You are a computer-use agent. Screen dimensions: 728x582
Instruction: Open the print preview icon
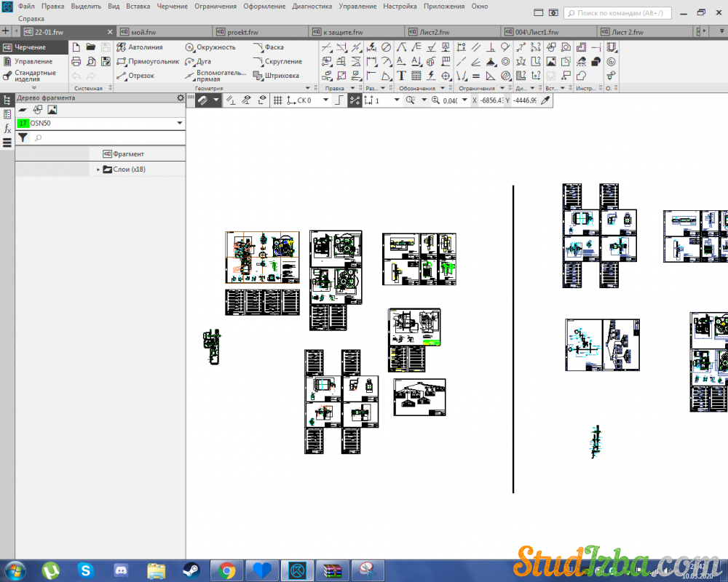coord(90,62)
